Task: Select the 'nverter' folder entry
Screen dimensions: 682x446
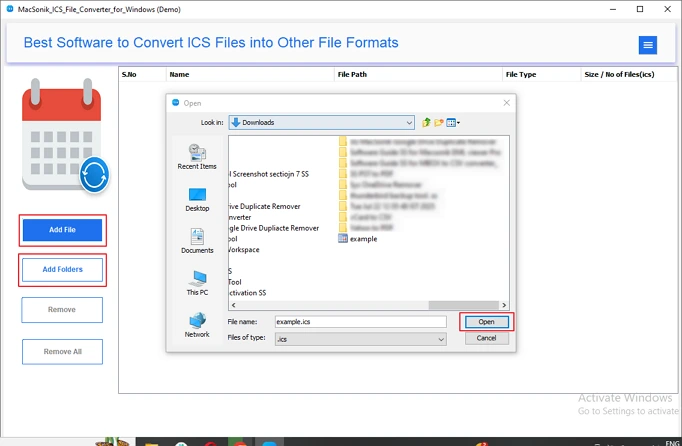Action: point(240,217)
